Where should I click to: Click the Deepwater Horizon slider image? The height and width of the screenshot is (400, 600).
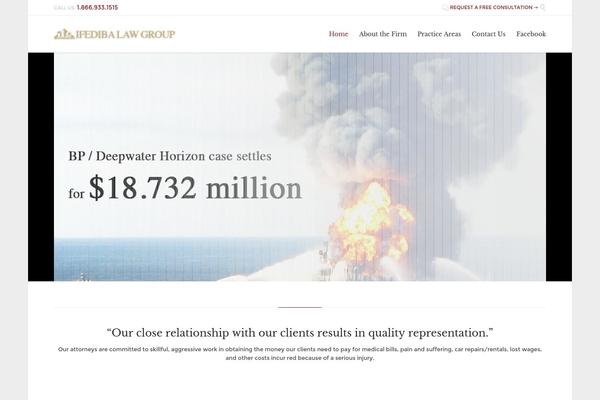300,167
